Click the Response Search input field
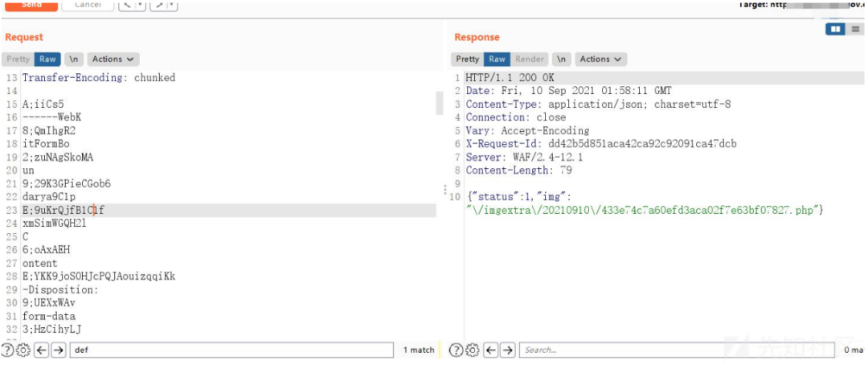Image resolution: width=868 pixels, height=365 pixels. tap(677, 350)
